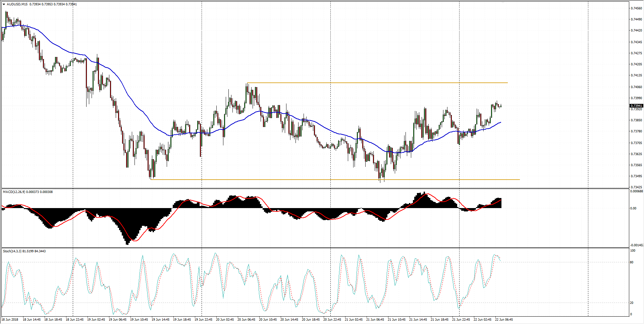Viewport: 644px width, 324px height.
Task: Click the Stochastic 20 level scale label
Action: tap(632, 303)
